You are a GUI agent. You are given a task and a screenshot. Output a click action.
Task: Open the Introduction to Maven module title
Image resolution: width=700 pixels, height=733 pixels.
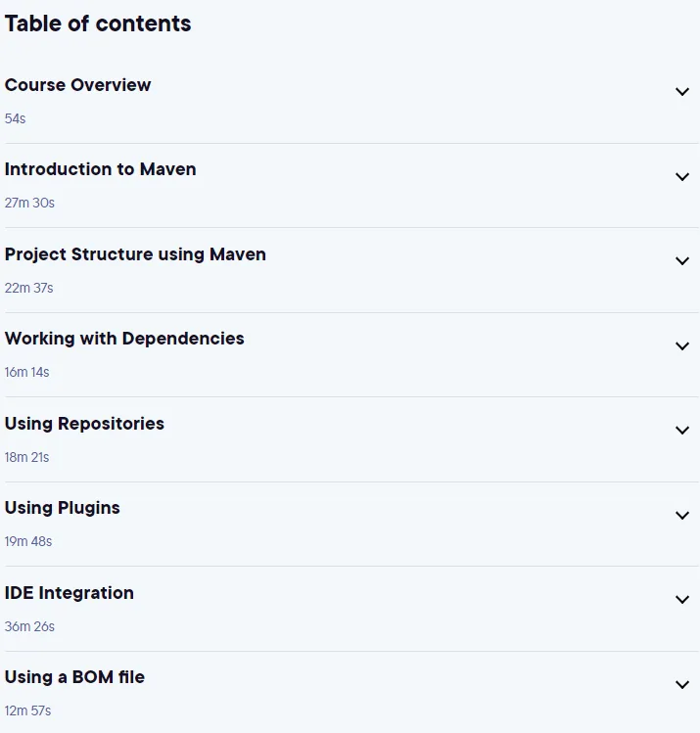point(100,169)
